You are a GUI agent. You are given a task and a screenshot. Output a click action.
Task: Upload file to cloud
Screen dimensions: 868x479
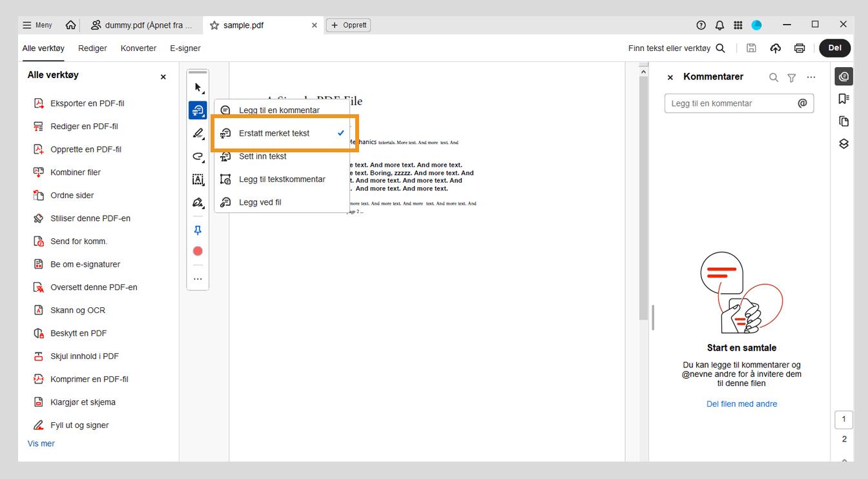pos(776,48)
